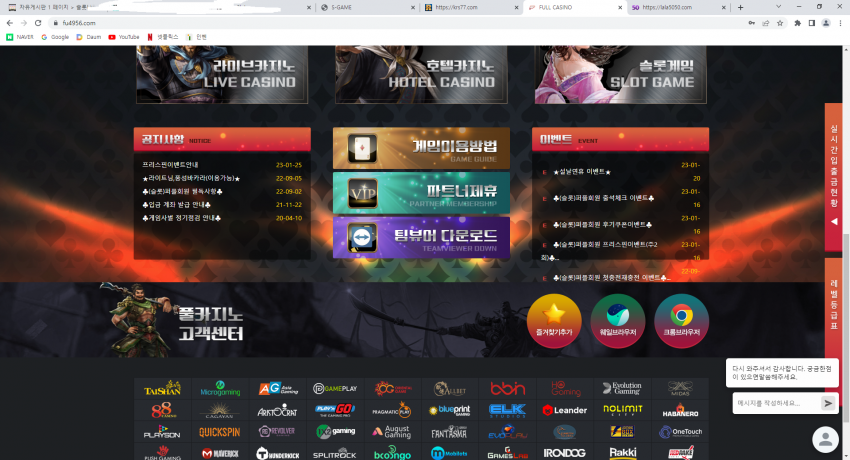Switch to the lala5050.com browser tab

click(x=678, y=8)
